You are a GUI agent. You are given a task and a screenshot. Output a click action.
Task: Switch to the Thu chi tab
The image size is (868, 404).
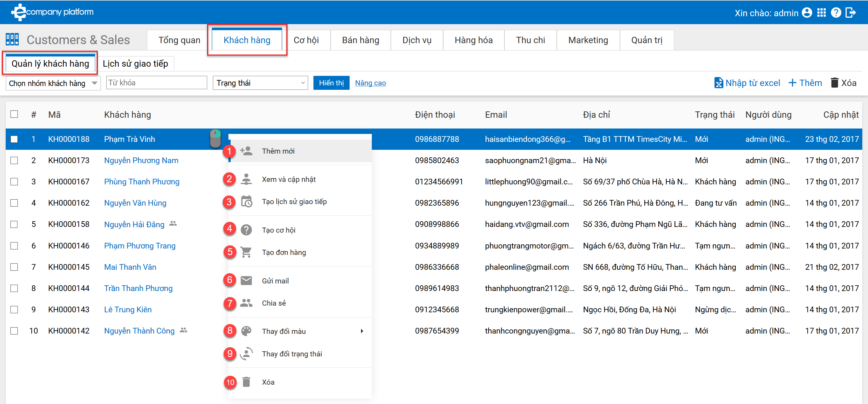[x=530, y=40]
